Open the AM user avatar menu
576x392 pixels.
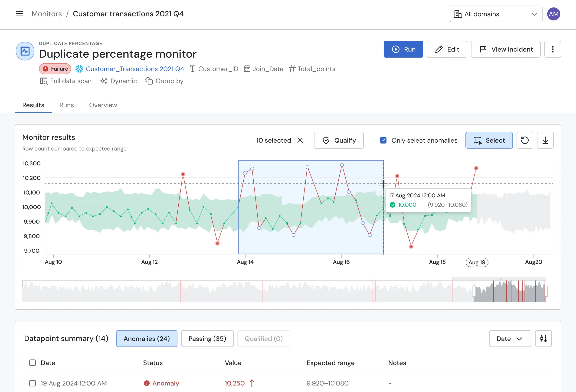(553, 14)
